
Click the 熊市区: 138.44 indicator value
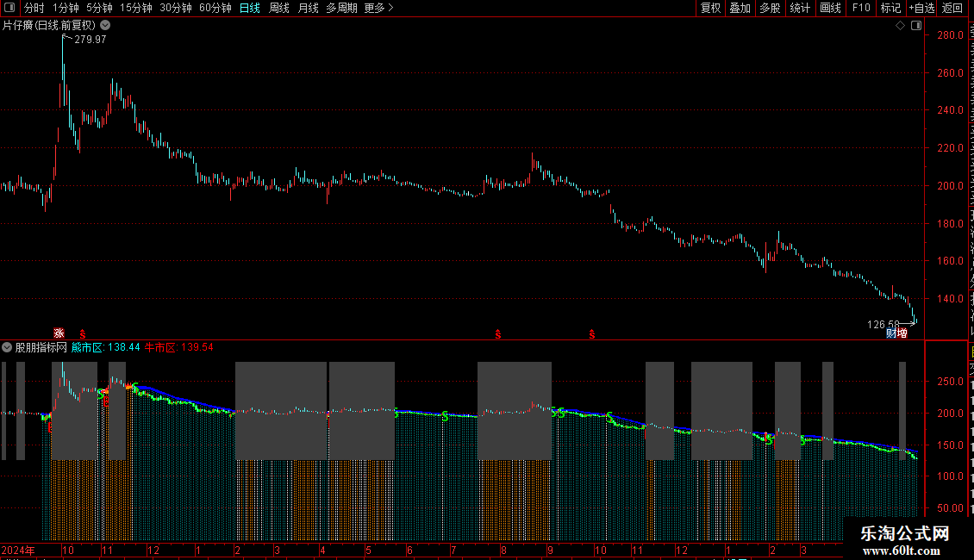(x=106, y=348)
